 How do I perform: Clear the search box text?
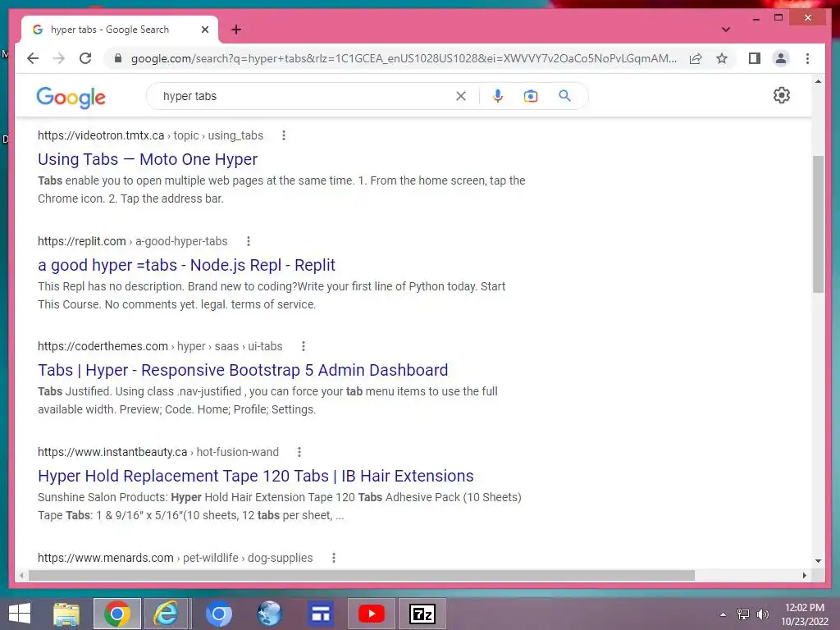tap(461, 96)
